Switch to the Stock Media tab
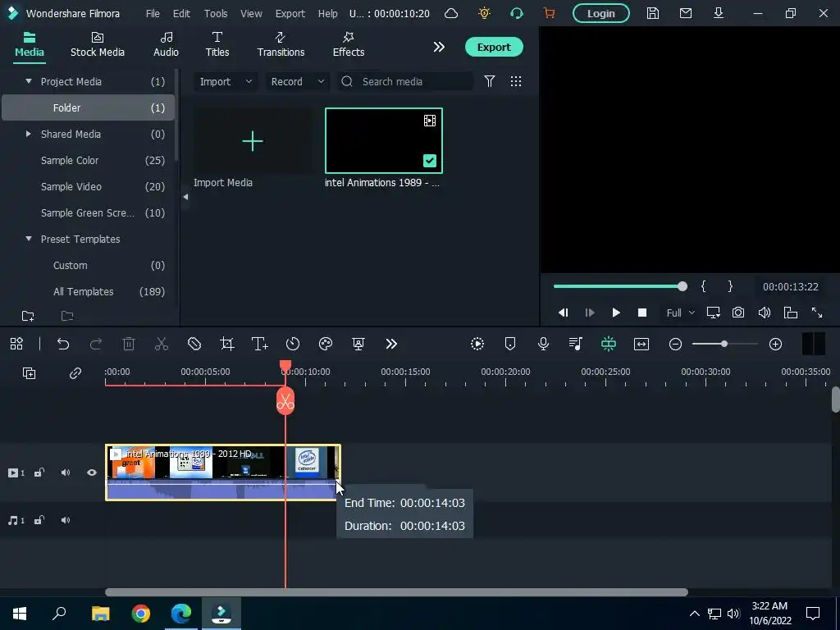 click(98, 45)
